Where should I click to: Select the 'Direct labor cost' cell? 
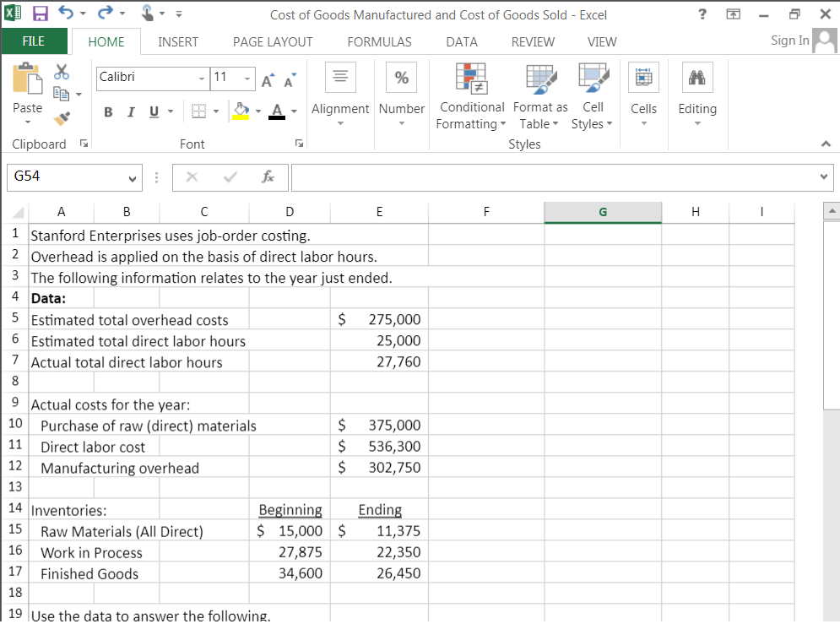tap(93, 447)
